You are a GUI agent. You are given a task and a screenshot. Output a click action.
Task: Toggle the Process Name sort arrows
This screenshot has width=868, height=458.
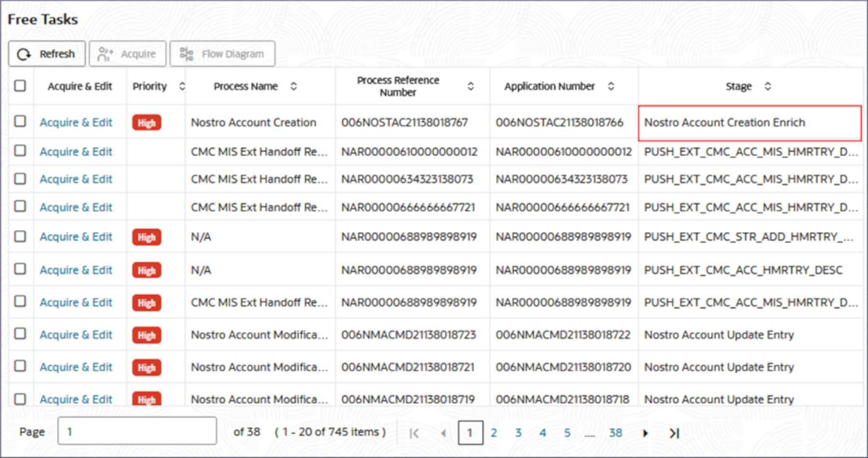click(x=293, y=86)
